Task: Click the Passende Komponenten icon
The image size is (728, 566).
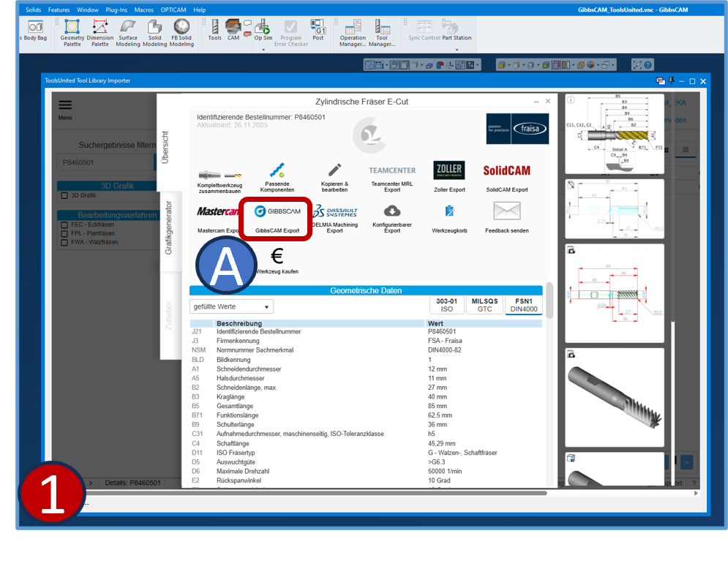Action: point(277,171)
